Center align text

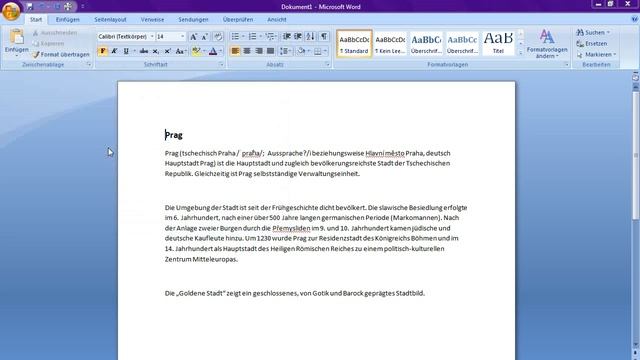[x=247, y=51]
